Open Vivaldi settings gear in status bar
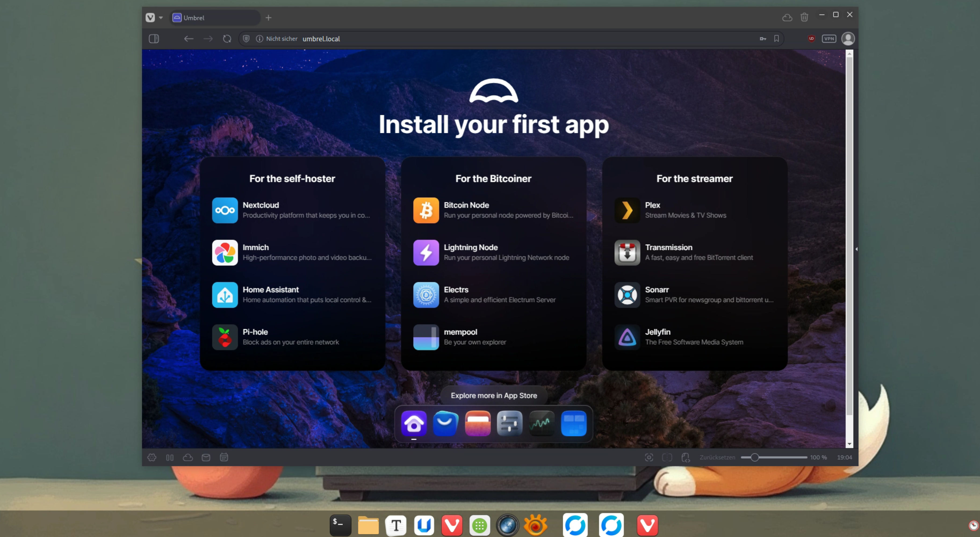980x537 pixels. point(152,457)
